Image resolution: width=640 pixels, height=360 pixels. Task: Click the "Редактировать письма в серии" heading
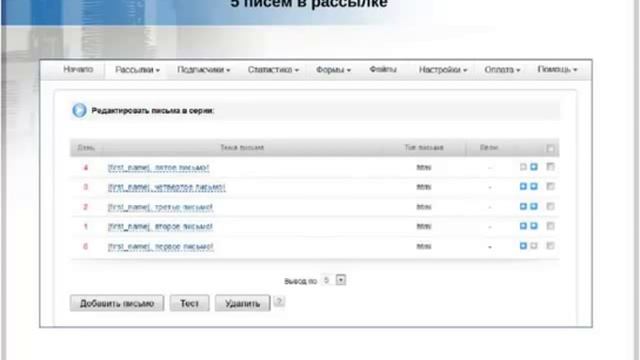(x=152, y=110)
